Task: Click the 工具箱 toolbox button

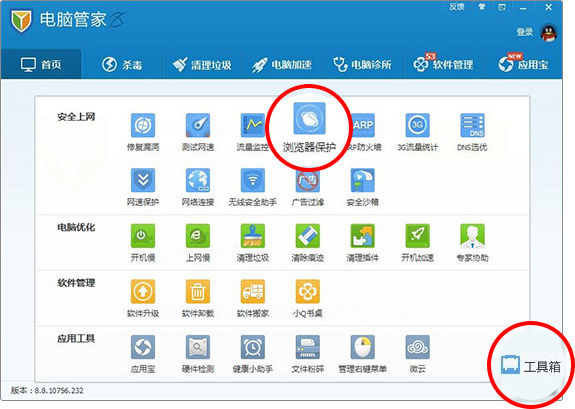Action: pyautogui.click(x=531, y=365)
